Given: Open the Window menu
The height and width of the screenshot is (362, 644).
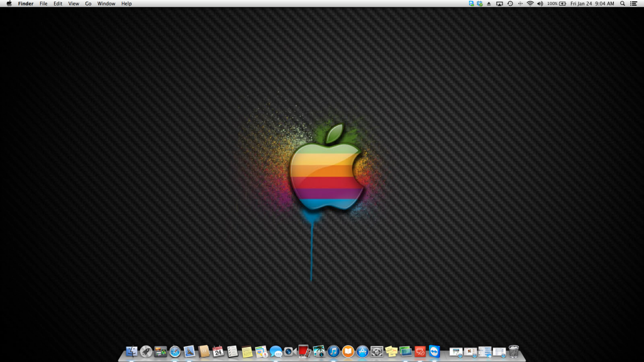Looking at the screenshot, I should pos(106,3).
